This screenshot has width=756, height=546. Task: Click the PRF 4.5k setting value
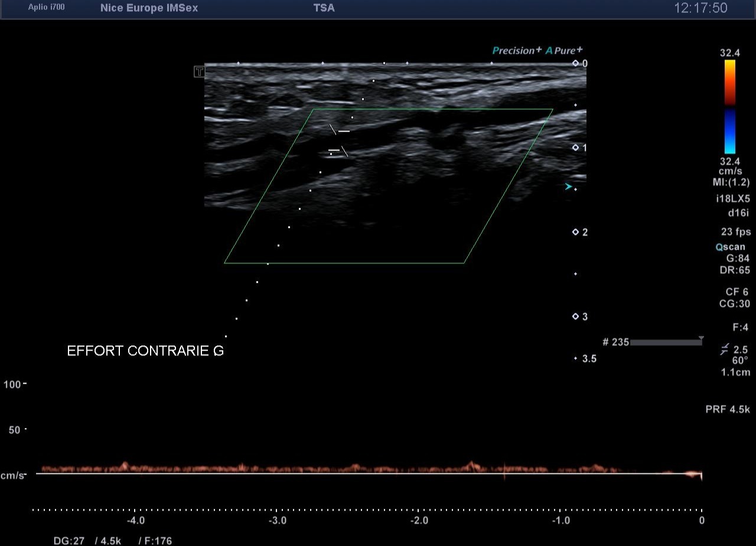[x=728, y=409]
